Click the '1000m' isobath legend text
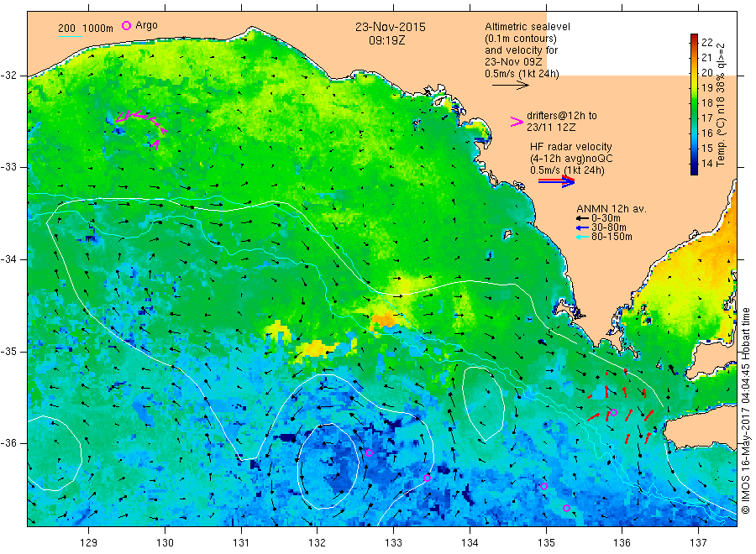756x554 pixels. (98, 29)
